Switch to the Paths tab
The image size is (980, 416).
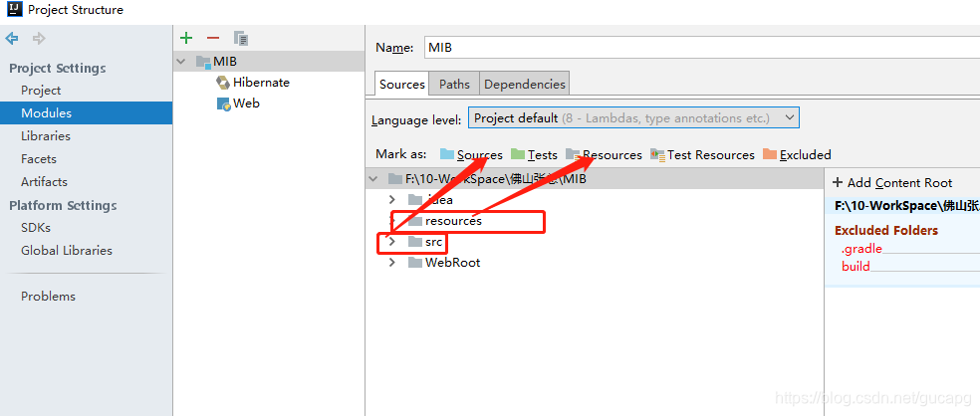[x=454, y=84]
